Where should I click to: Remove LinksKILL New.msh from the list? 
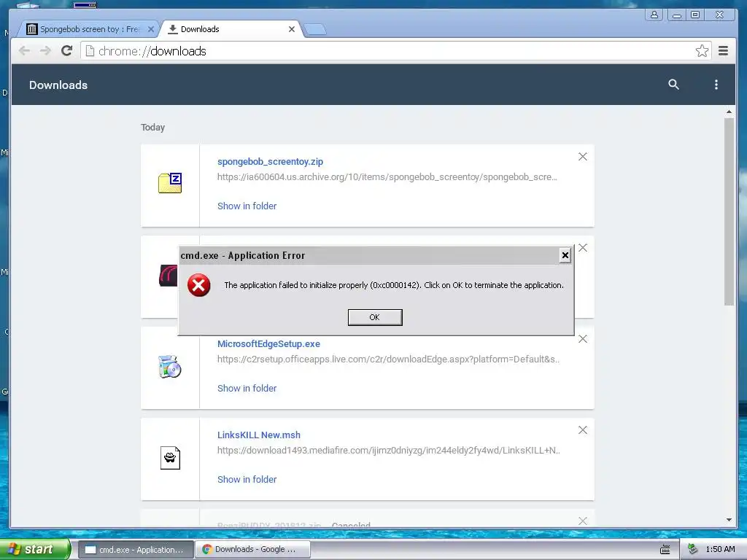583,430
